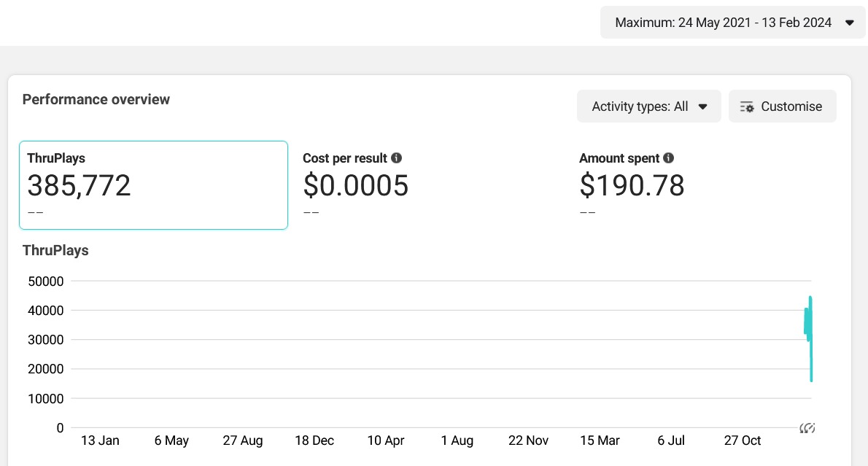
Task: Click the Performance overview heading
Action: (x=96, y=100)
